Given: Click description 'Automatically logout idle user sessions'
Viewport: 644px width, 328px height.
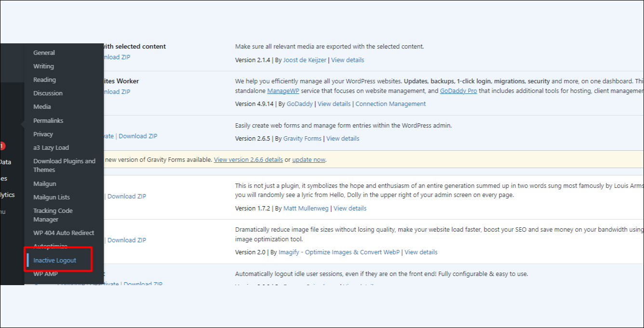Looking at the screenshot, I should click(382, 274).
